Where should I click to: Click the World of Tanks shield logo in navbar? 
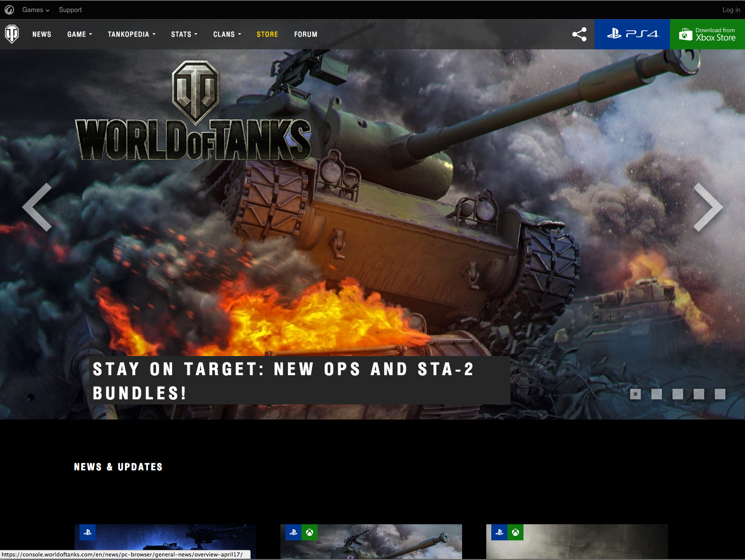point(12,34)
